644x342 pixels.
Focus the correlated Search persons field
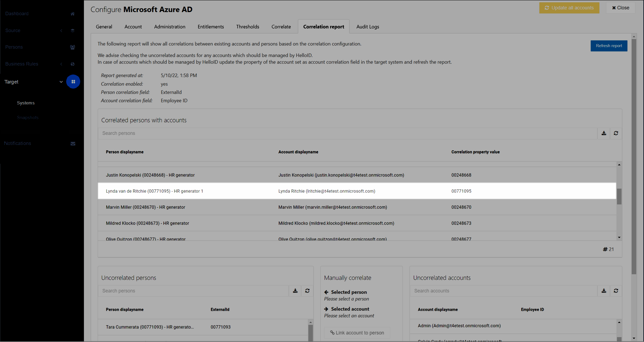pos(347,133)
